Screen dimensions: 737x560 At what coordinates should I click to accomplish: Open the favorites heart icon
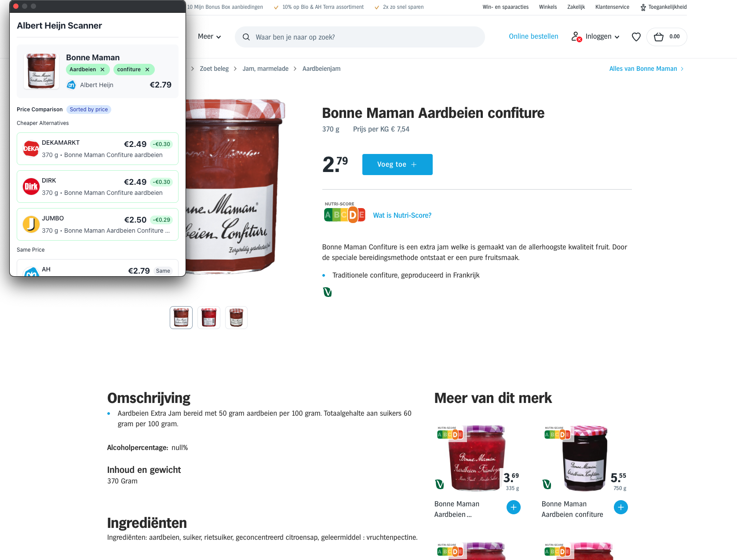636,37
